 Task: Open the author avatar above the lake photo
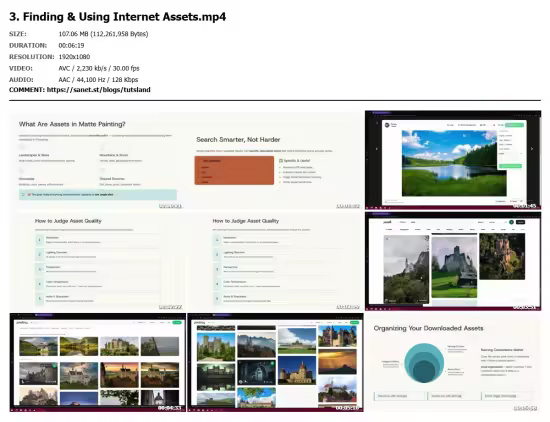click(x=387, y=125)
